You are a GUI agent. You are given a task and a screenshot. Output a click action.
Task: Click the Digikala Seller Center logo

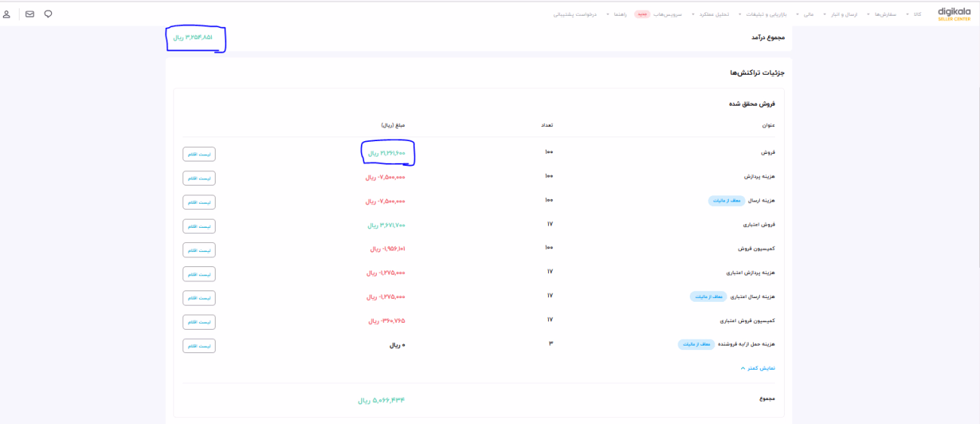click(954, 14)
